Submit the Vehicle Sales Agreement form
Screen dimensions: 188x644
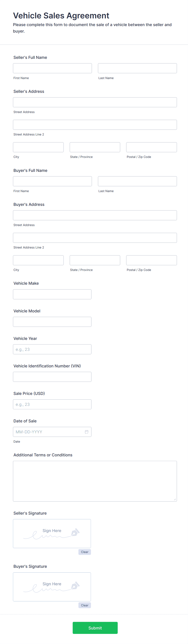pos(95,628)
